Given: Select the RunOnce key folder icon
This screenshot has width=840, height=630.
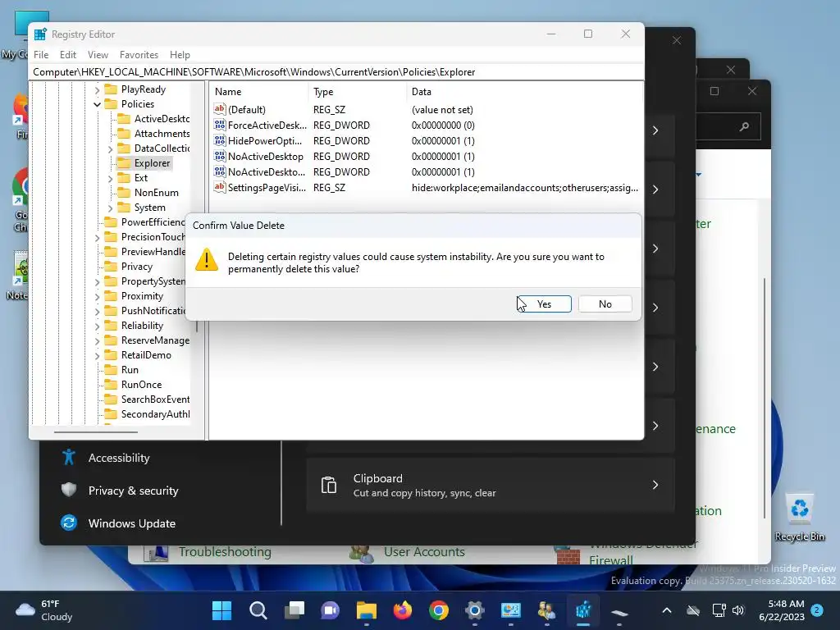Looking at the screenshot, I should (x=111, y=384).
